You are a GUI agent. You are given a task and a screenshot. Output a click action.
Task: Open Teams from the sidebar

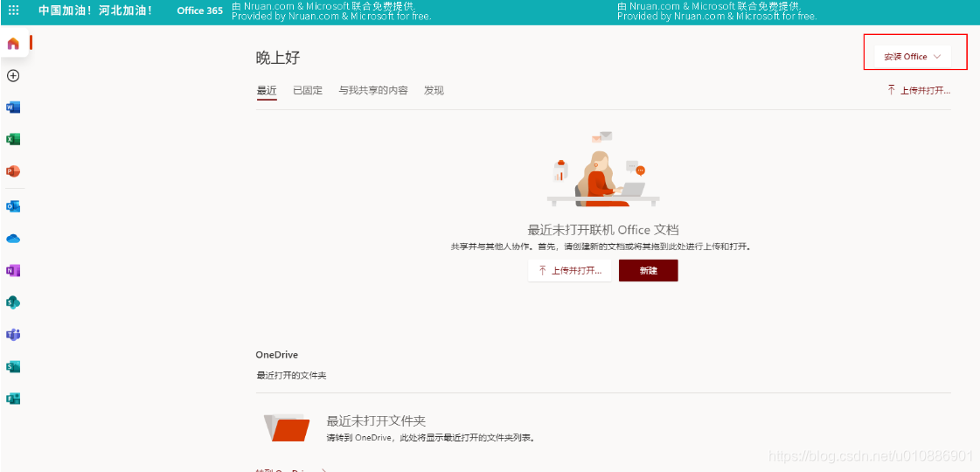(13, 335)
